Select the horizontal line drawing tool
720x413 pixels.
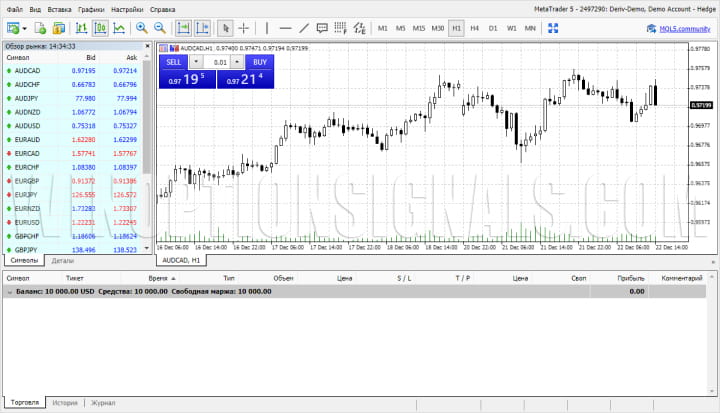[286, 28]
